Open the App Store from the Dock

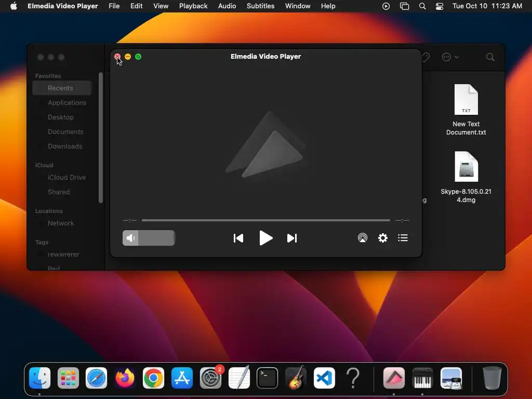(x=182, y=378)
